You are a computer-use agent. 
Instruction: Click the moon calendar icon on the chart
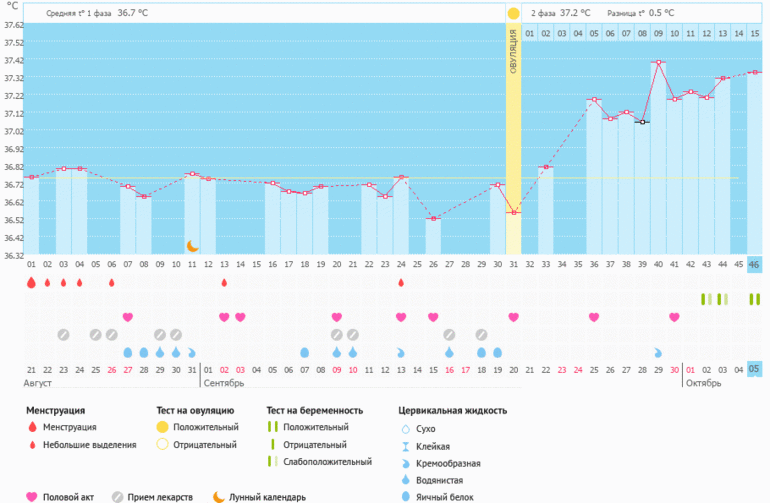point(193,245)
